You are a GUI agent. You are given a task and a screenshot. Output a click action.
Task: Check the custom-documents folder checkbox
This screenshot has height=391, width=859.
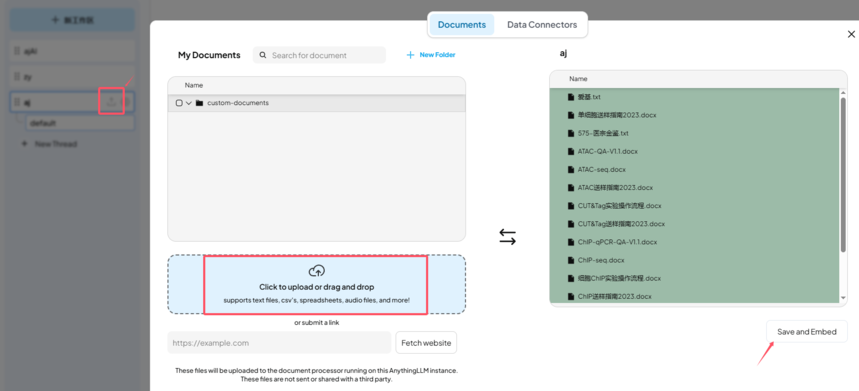[x=179, y=103]
